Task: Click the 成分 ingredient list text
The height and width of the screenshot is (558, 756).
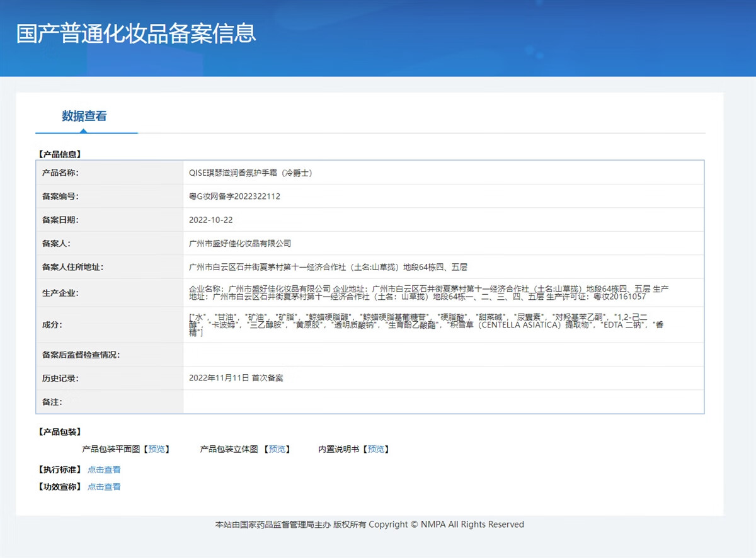Action: (x=426, y=325)
